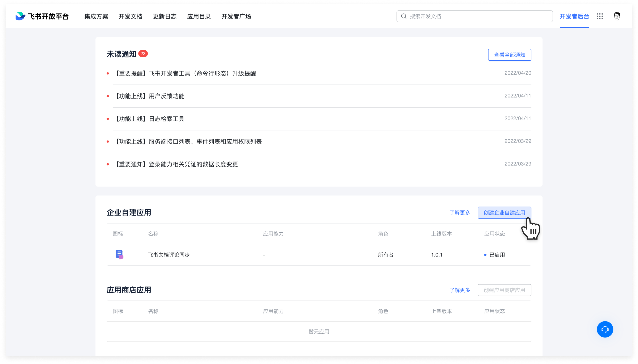Click the Feishu Open Platform logo
The height and width of the screenshot is (364, 638).
42,17
